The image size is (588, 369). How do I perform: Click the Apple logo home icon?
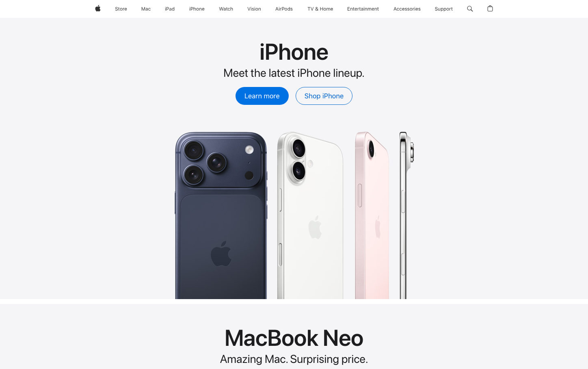click(x=98, y=9)
